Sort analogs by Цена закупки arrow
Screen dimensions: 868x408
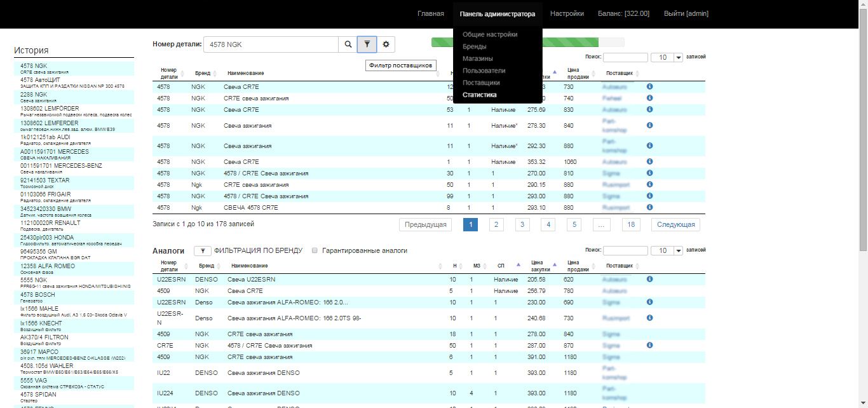tap(554, 264)
